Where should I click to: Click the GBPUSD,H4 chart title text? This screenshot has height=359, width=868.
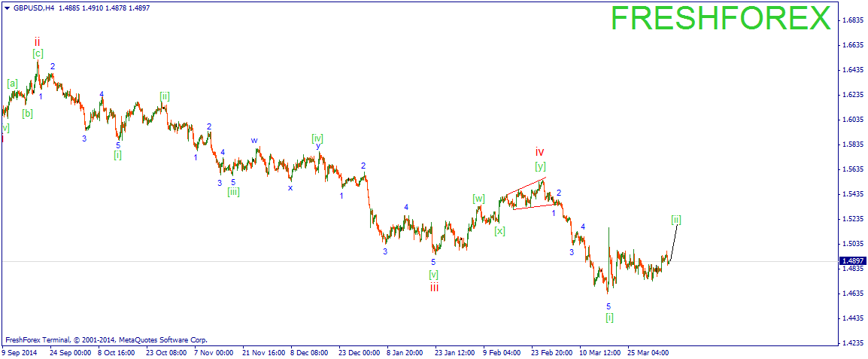[x=32, y=8]
